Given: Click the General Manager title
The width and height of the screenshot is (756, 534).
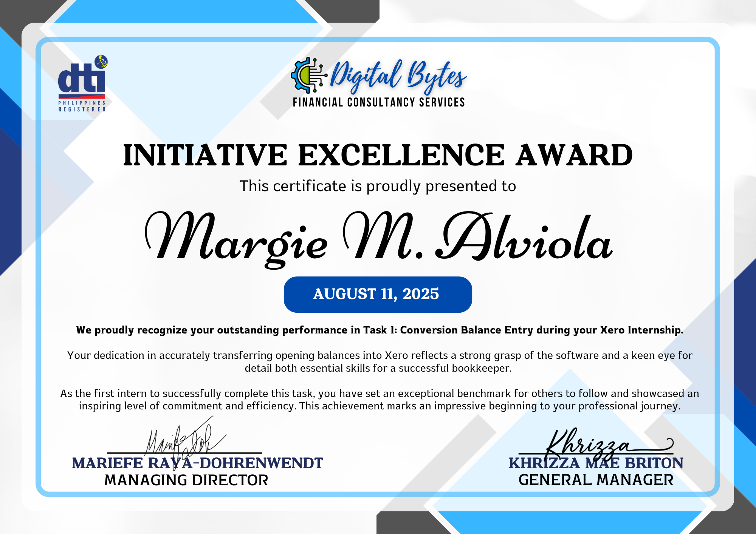Looking at the screenshot, I should click(596, 480).
